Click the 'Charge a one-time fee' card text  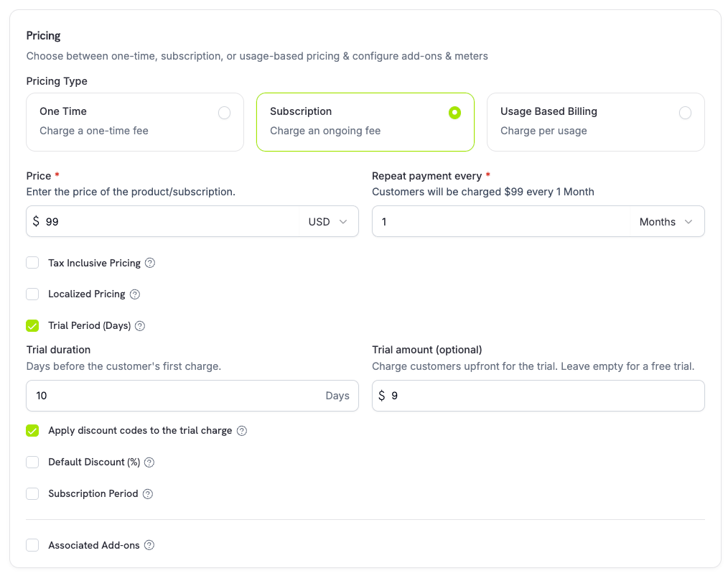point(94,131)
